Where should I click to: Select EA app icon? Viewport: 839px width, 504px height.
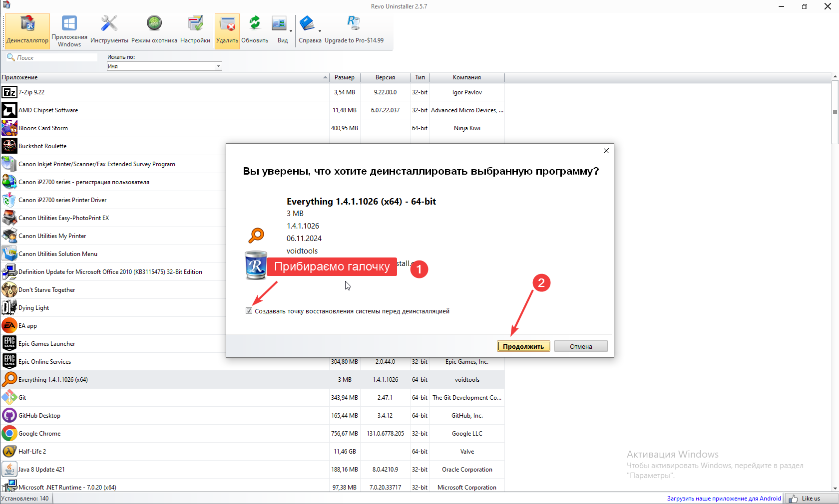coord(9,326)
